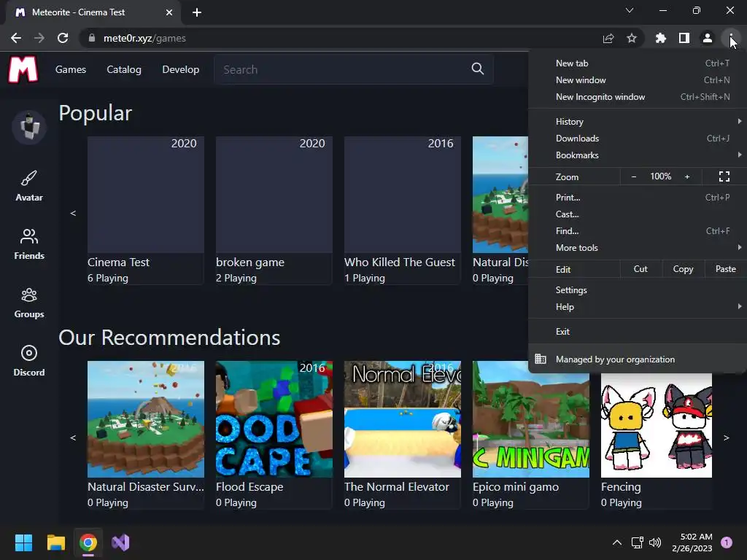Open the Catalog nav link
Viewport: 747px width, 560px height.
(x=124, y=69)
